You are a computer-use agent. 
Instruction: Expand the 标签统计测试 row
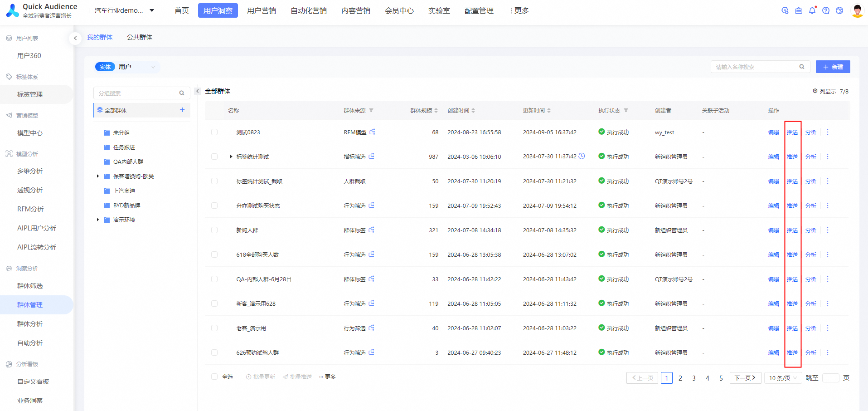[231, 157]
